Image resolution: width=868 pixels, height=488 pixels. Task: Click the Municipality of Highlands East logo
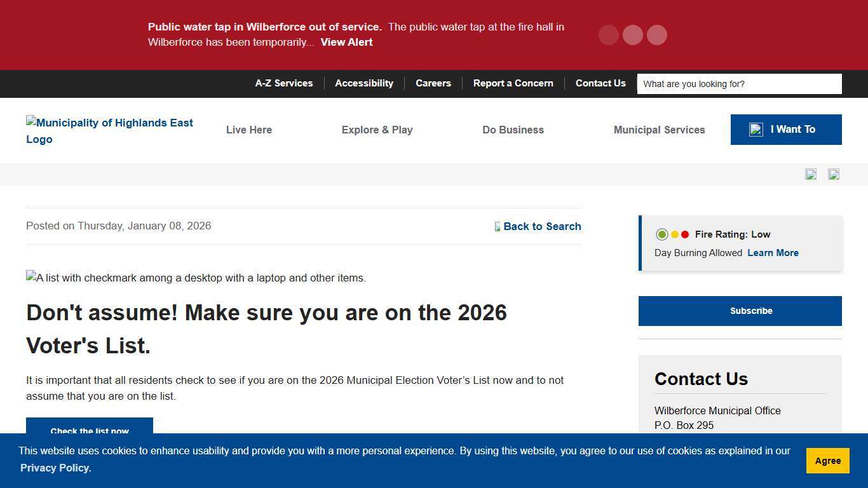tap(109, 131)
